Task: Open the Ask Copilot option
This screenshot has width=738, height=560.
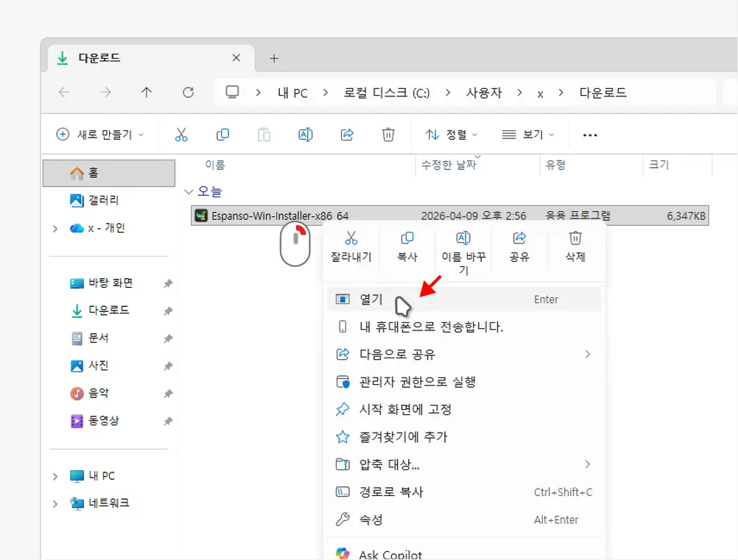Action: pos(390,553)
